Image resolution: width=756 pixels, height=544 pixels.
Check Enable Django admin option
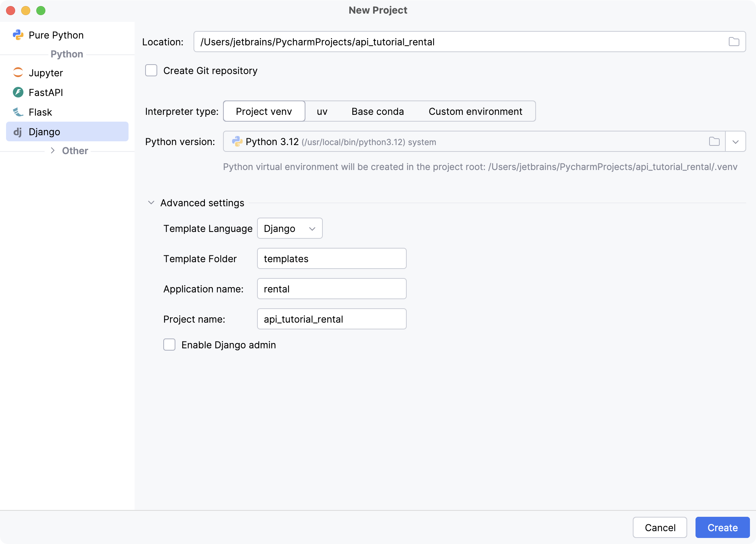point(169,345)
